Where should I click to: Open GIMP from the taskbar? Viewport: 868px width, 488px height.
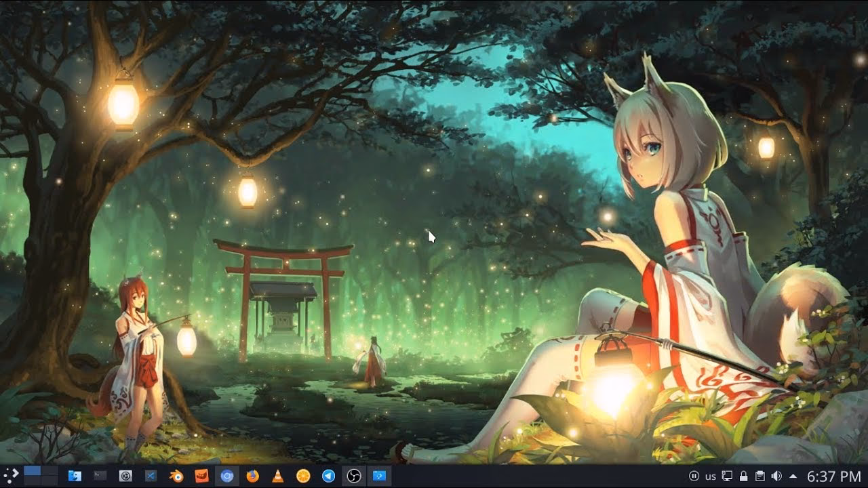[x=201, y=476]
